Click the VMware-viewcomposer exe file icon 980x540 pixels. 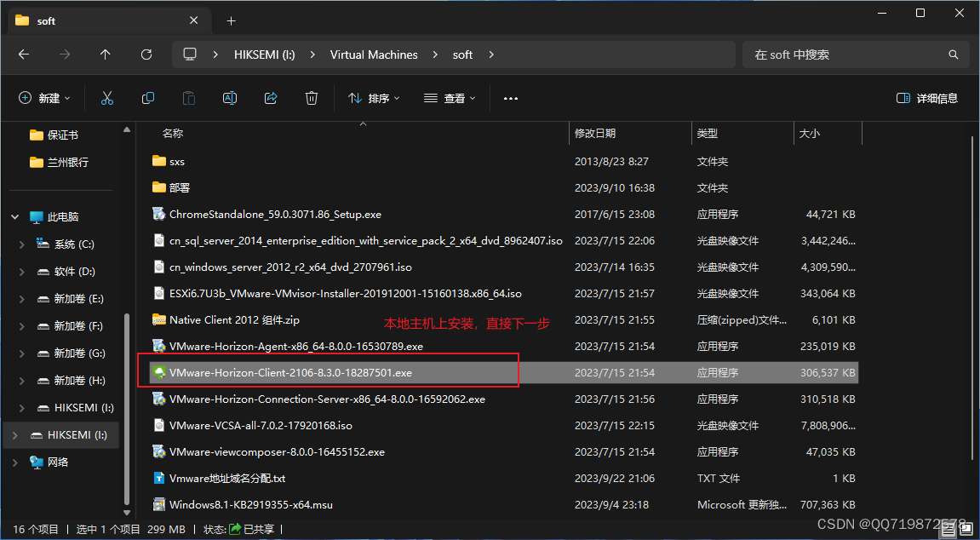point(159,452)
